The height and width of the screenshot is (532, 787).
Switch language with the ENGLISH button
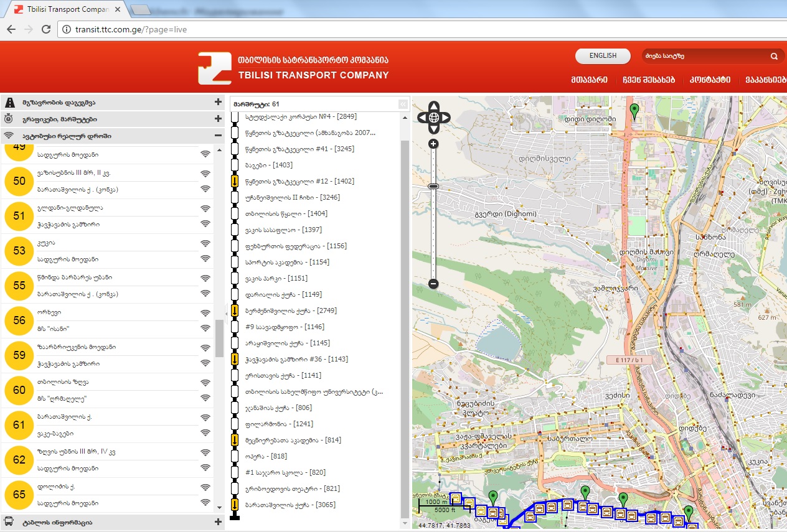click(x=602, y=56)
